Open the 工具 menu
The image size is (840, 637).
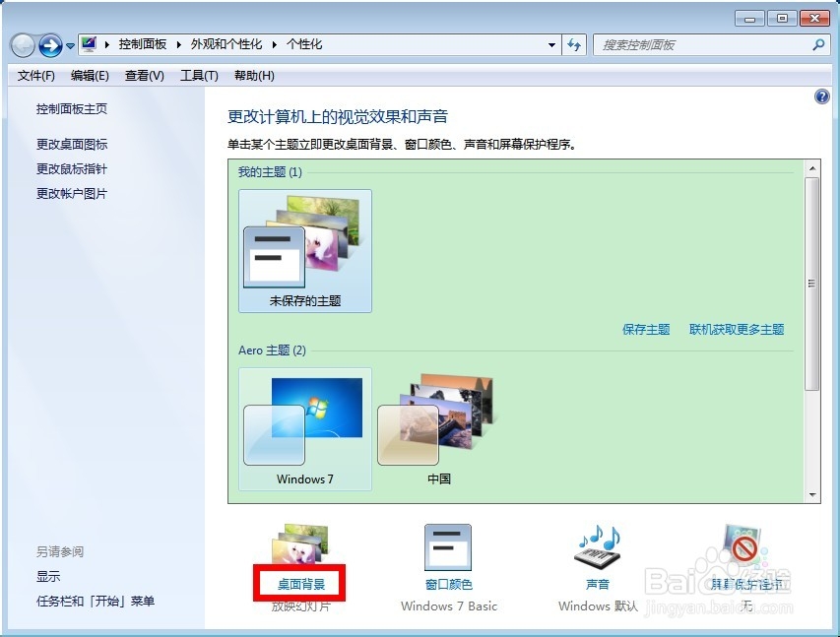coord(198,75)
